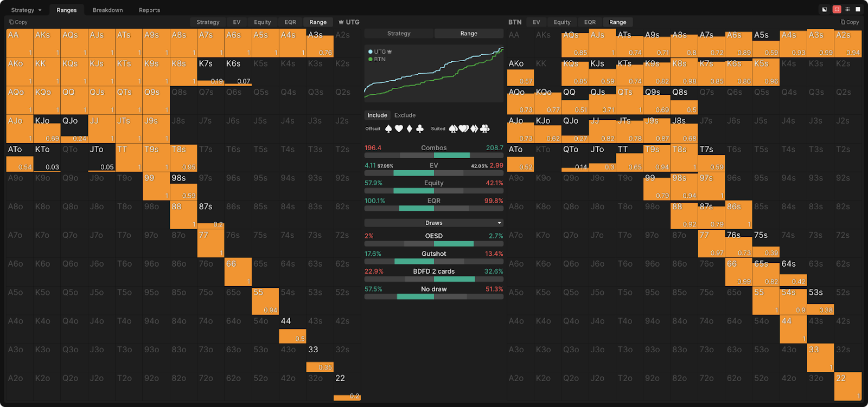Select the offsuit heart suit filter
The image size is (868, 407).
click(x=399, y=128)
